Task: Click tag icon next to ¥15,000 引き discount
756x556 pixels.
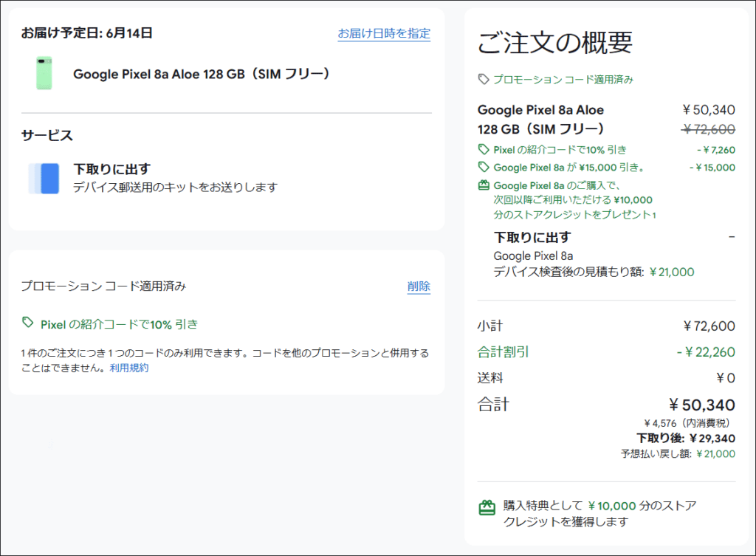Action: [484, 168]
